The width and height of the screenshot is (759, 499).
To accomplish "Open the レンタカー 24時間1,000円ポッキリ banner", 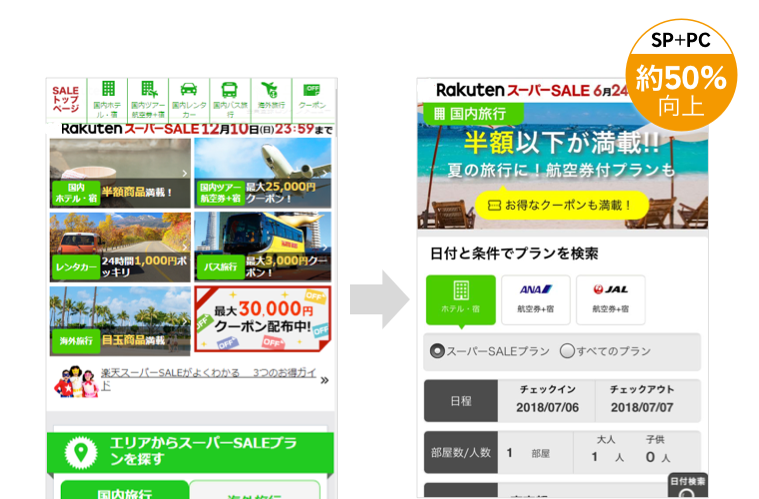I will (120, 247).
